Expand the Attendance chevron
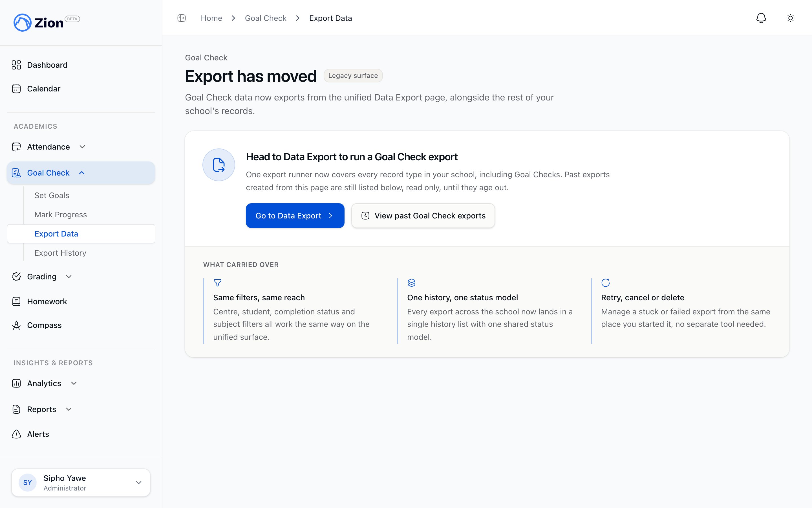Viewport: 812px width, 508px height. click(x=82, y=147)
